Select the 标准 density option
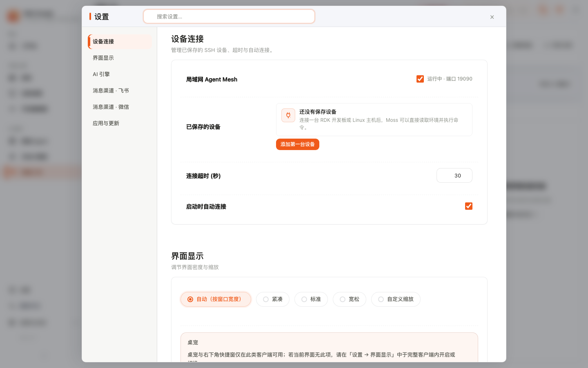This screenshot has height=368, width=588. (311, 299)
